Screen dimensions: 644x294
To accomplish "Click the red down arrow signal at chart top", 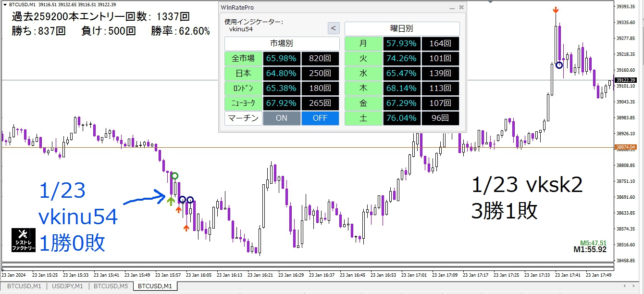I will 556,10.
